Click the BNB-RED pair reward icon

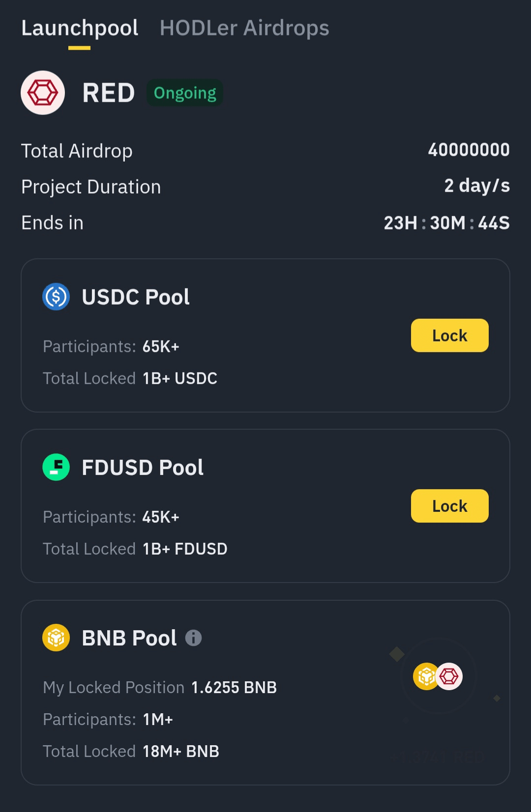click(438, 676)
